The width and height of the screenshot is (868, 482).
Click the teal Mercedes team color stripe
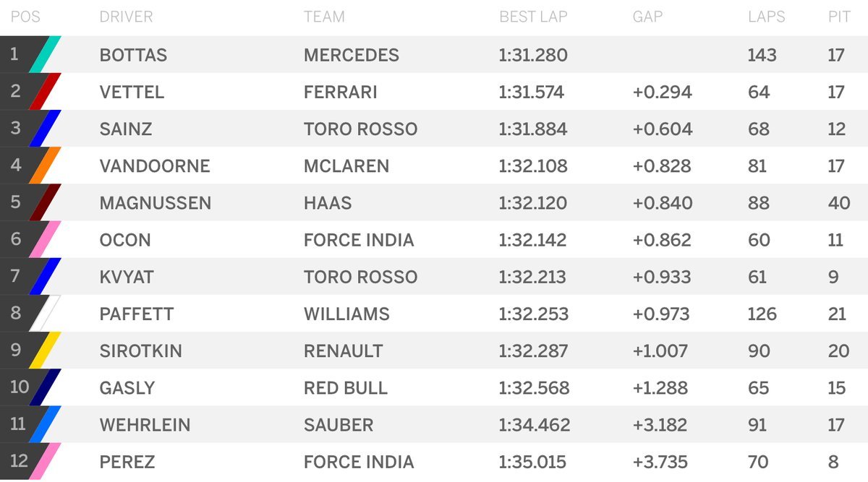pyautogui.click(x=46, y=55)
